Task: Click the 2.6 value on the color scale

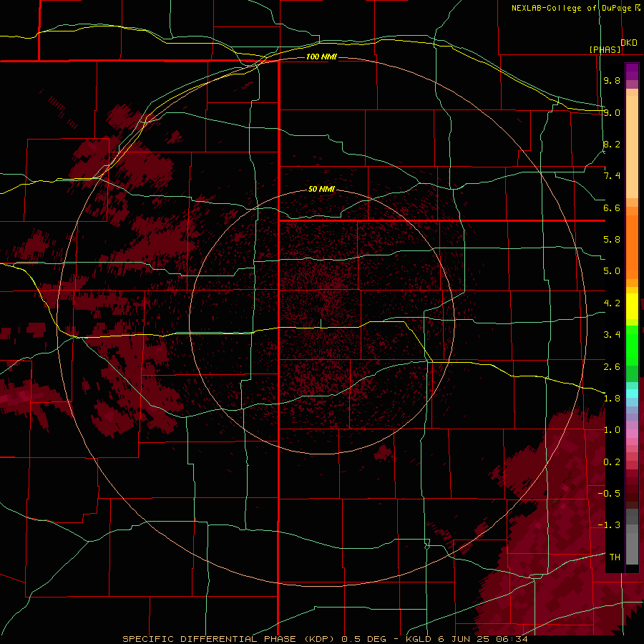Action: [x=612, y=367]
